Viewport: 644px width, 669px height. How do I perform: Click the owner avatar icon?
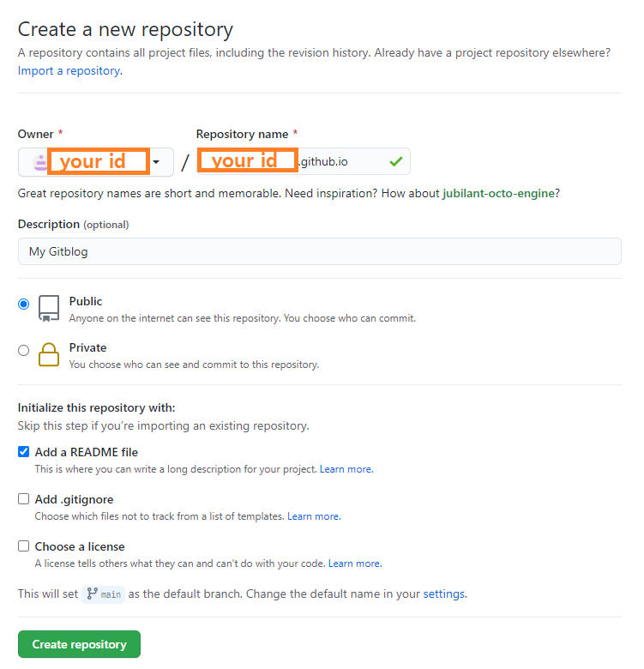click(40, 162)
